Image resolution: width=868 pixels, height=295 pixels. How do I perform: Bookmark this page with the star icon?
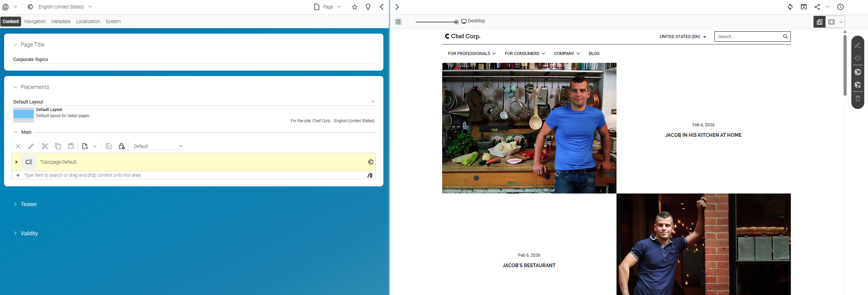(x=354, y=7)
